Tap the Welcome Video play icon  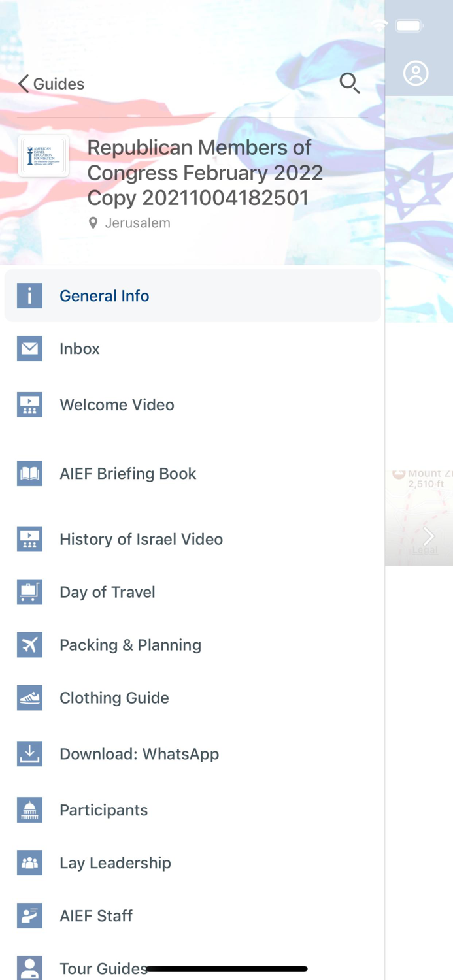coord(29,404)
